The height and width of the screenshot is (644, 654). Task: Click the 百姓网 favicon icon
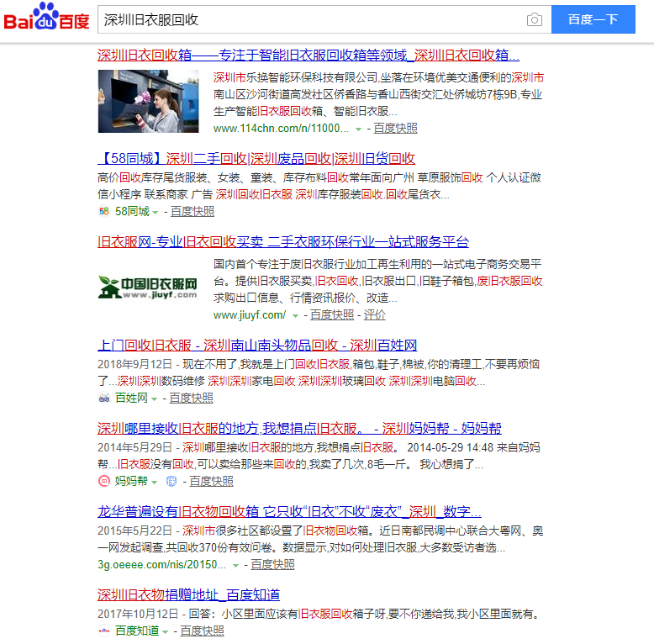point(104,398)
